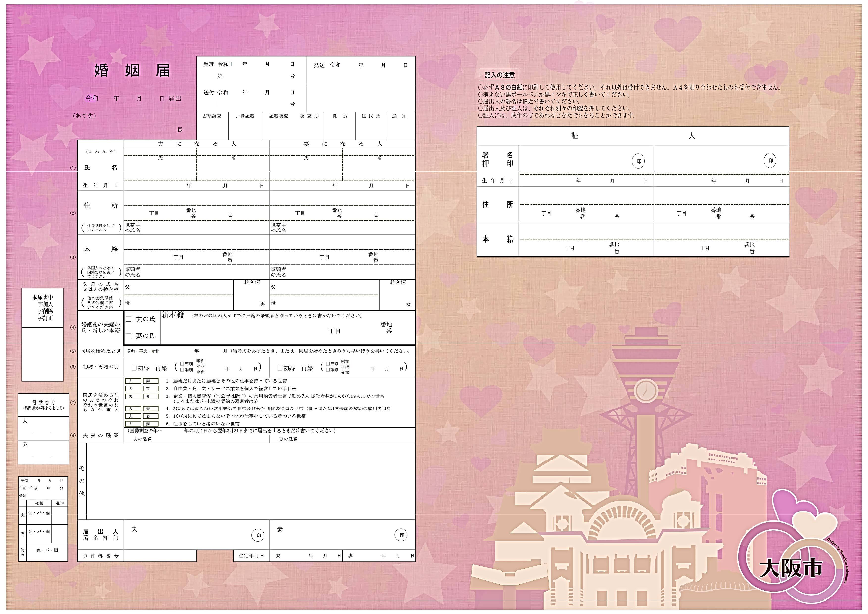The width and height of the screenshot is (868, 614).
Task: Tick the wife's 離別 checkbox
Action: (328, 370)
